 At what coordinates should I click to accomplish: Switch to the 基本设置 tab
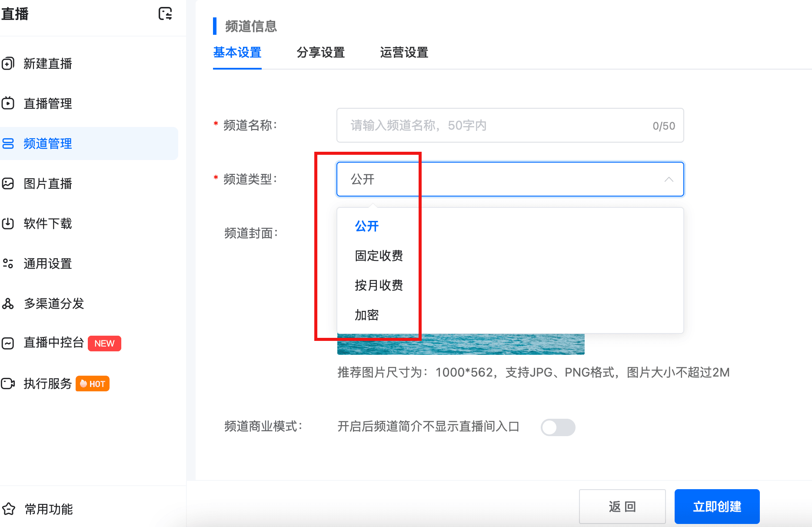point(237,53)
